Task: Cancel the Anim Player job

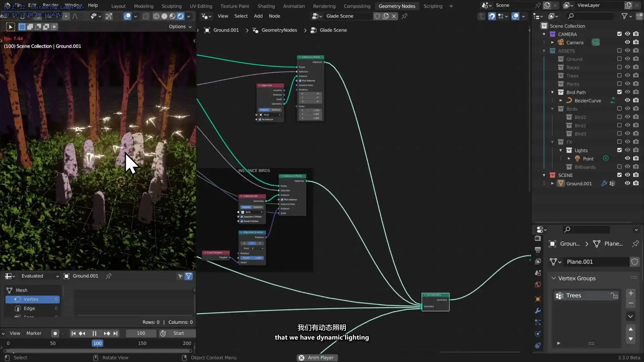Action: [302, 358]
